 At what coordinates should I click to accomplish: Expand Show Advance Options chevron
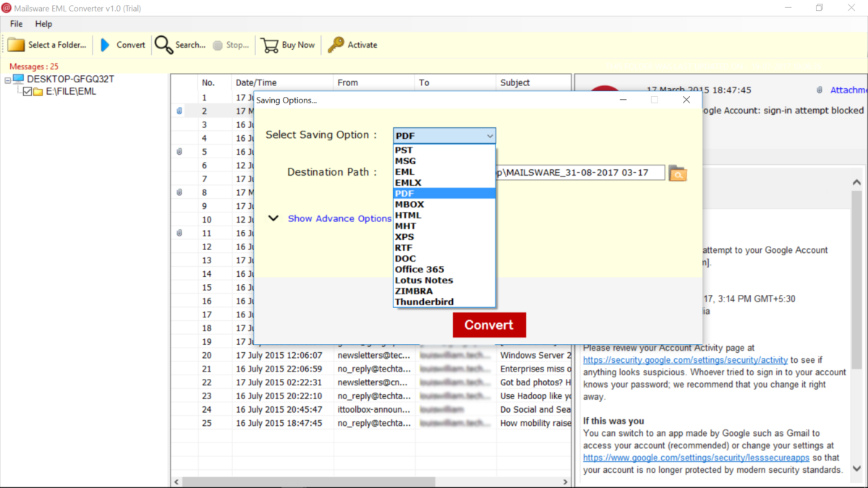(273, 218)
